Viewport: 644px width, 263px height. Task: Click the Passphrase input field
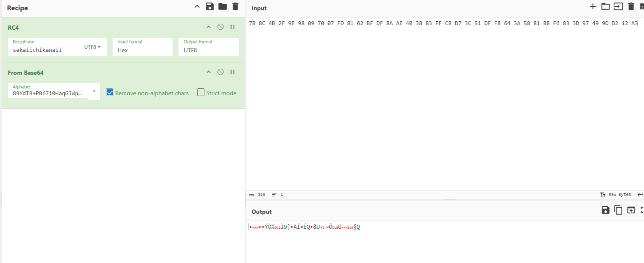pyautogui.click(x=45, y=50)
